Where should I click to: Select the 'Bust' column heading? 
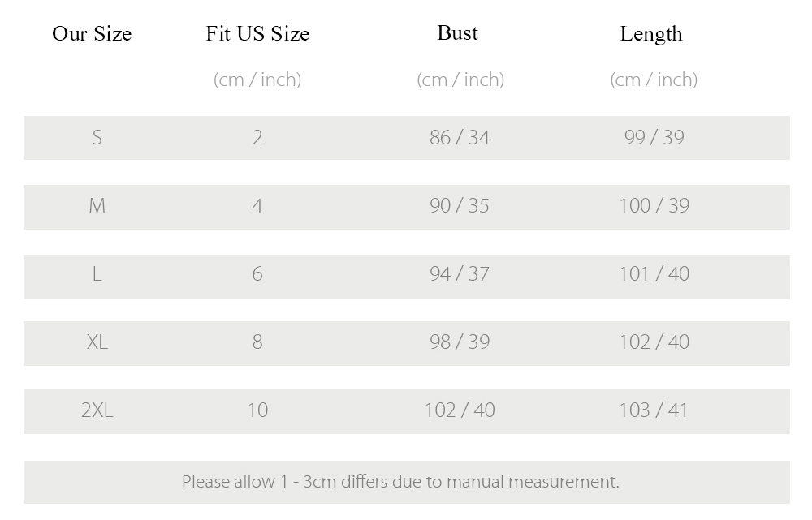pyautogui.click(x=457, y=32)
